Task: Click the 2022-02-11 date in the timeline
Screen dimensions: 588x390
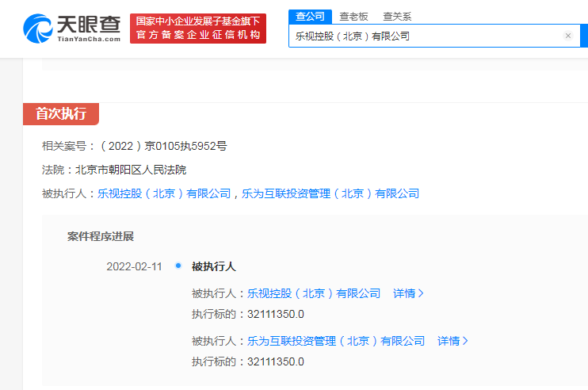Action: [x=134, y=266]
